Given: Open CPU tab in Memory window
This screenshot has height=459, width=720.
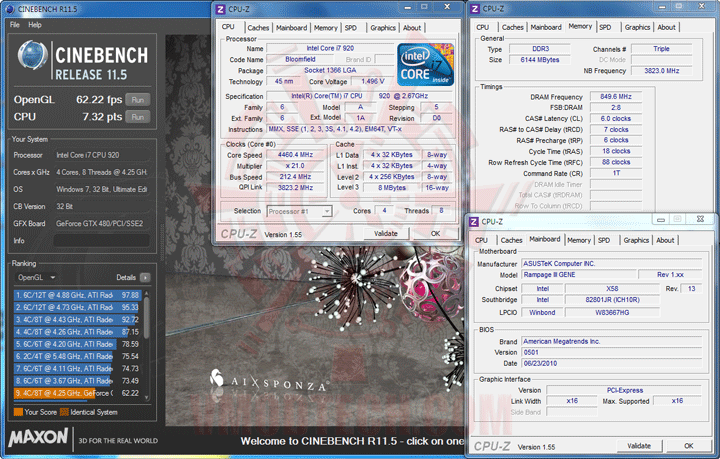Looking at the screenshot, I should pos(483,27).
